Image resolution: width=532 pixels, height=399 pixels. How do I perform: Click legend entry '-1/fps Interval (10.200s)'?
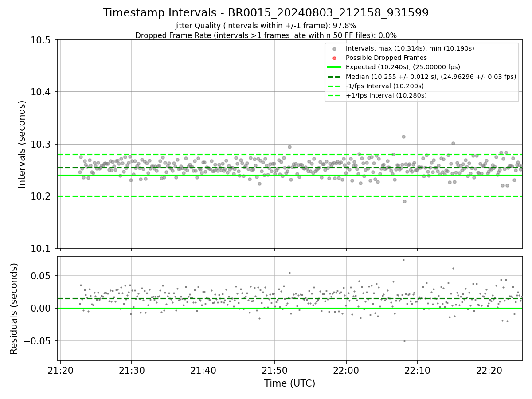[x=385, y=86]
